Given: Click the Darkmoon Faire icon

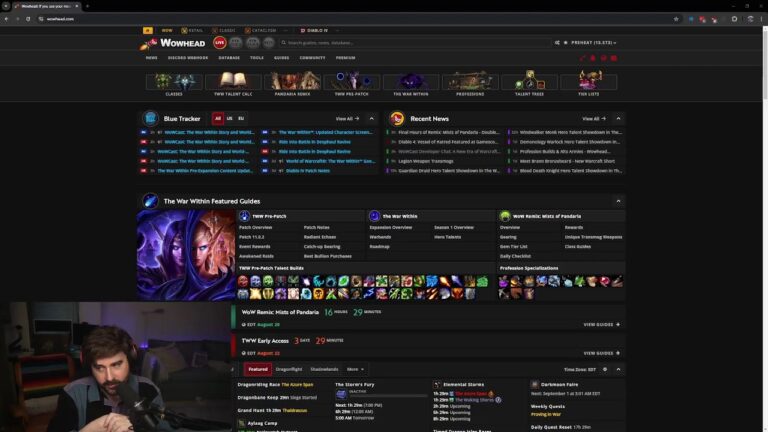Looking at the screenshot, I should pos(535,384).
